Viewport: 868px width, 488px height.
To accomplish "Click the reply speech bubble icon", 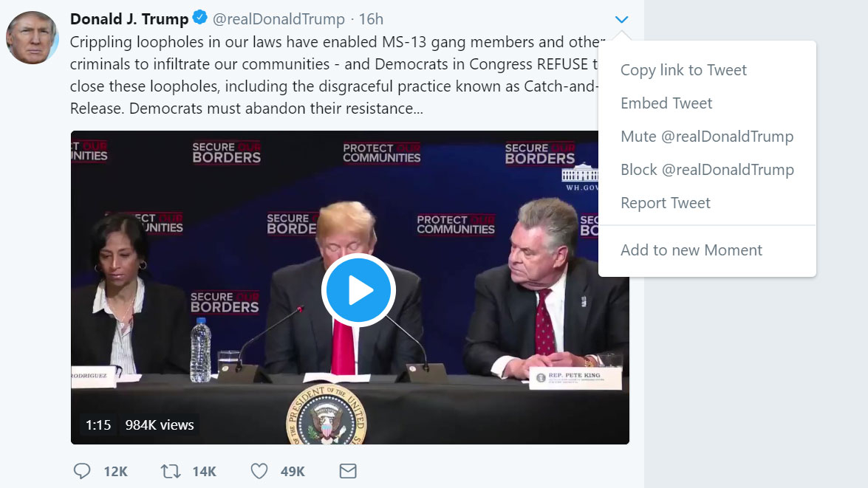I will pos(83,471).
